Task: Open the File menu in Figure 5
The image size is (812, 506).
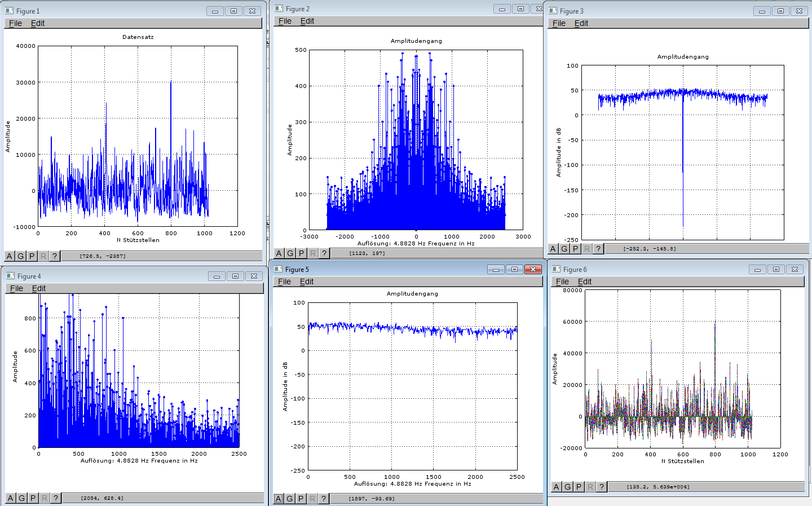Action: pyautogui.click(x=285, y=281)
